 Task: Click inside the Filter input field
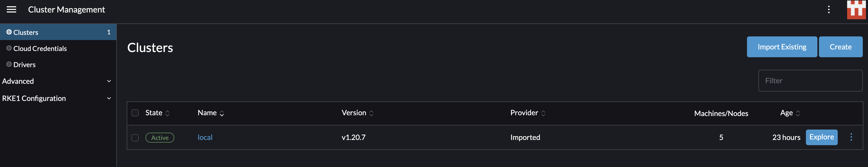[x=810, y=81]
